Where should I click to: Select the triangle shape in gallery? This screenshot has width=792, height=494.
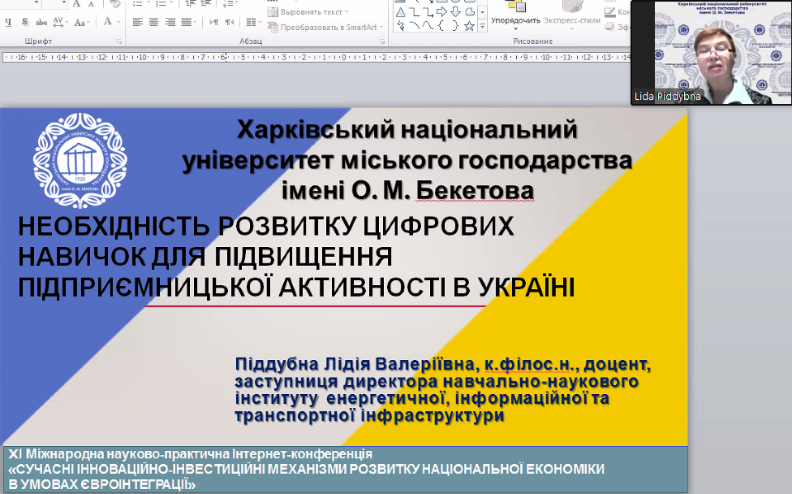point(401,12)
